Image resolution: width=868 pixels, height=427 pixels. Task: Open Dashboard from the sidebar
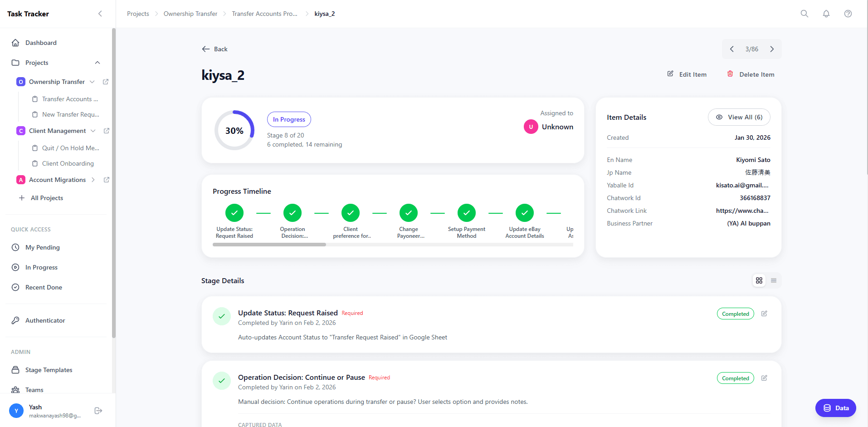(x=41, y=43)
